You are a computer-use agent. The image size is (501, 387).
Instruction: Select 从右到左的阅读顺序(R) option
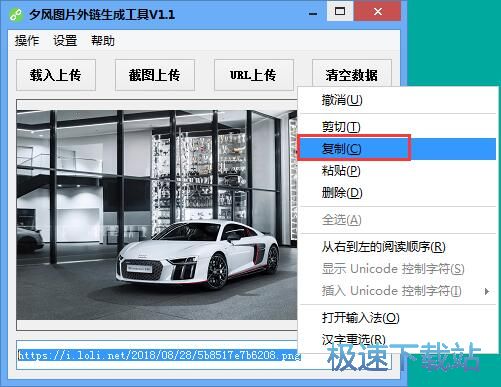(397, 247)
